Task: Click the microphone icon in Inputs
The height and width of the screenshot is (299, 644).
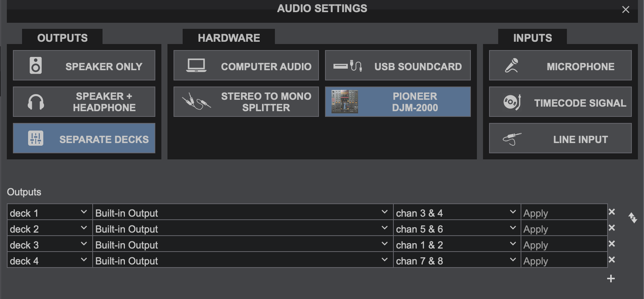Action: [511, 65]
